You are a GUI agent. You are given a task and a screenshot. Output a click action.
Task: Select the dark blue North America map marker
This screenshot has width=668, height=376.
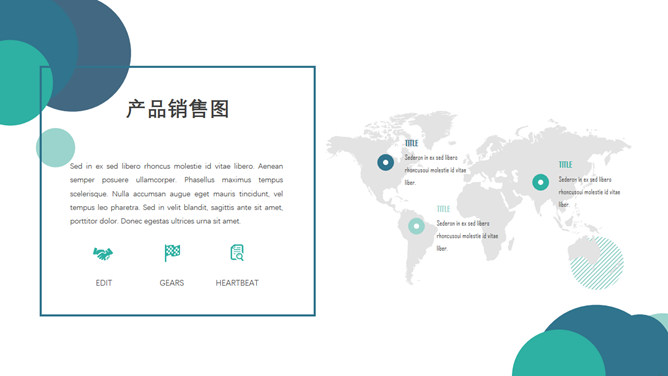(x=386, y=162)
